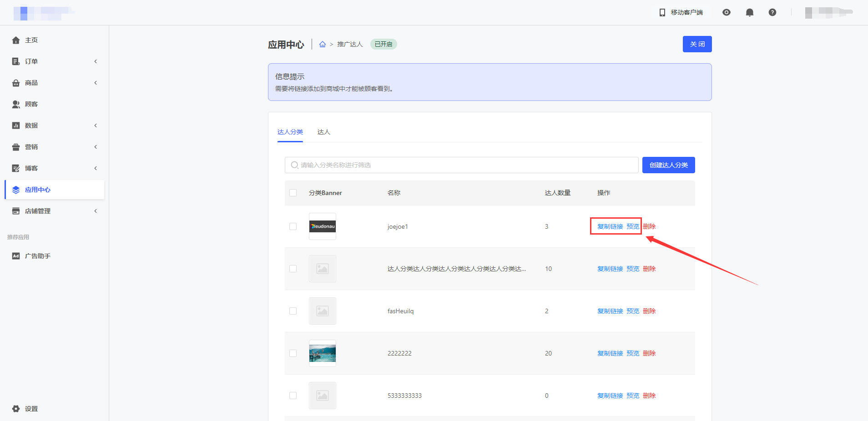The image size is (868, 421).
Task: Switch to the 达人分类 tab
Action: pos(290,132)
